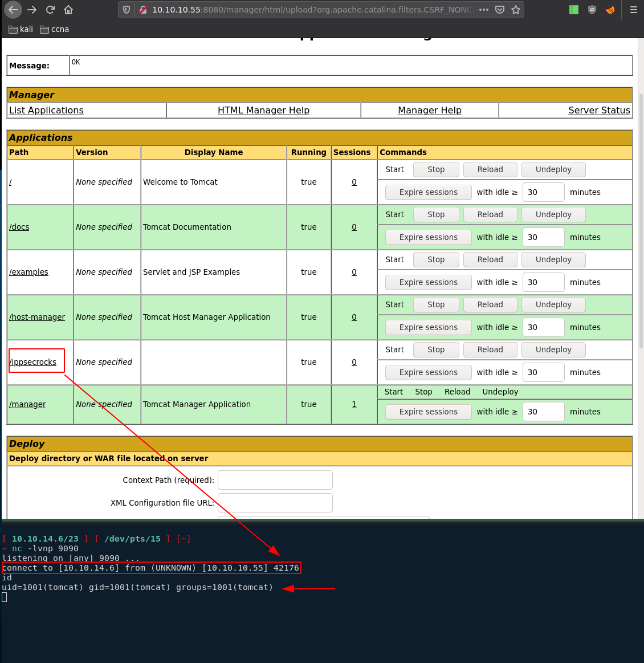
Task: Edit idle minutes field for root app
Action: (544, 192)
